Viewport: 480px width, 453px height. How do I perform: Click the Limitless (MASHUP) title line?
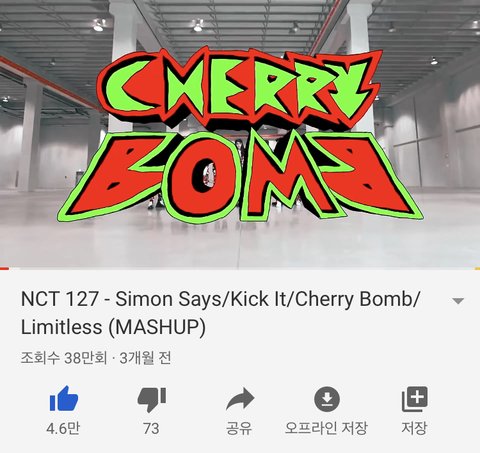(113, 327)
